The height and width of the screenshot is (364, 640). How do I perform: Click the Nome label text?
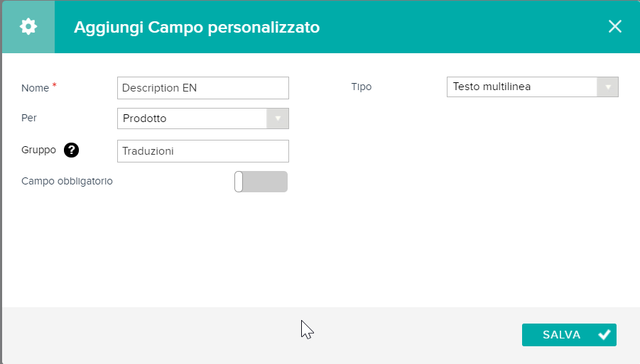[x=35, y=88]
